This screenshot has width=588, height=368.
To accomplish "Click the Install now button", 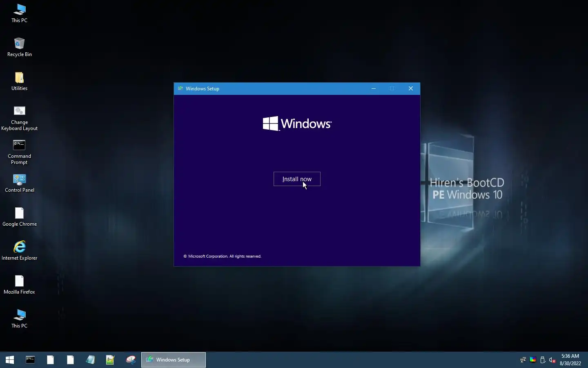I will pyautogui.click(x=297, y=179).
